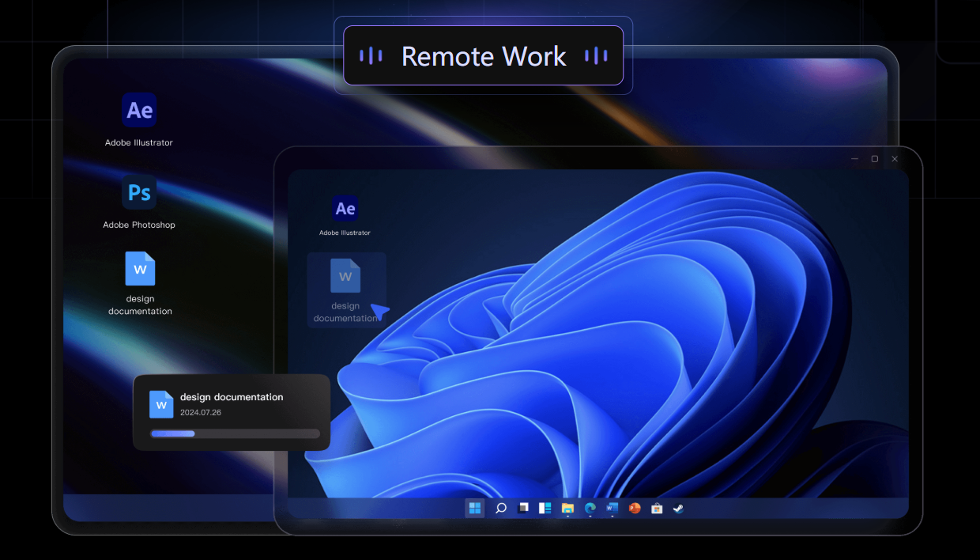Click the Remote Work title label
Viewport: 980px width, 560px height.
484,56
